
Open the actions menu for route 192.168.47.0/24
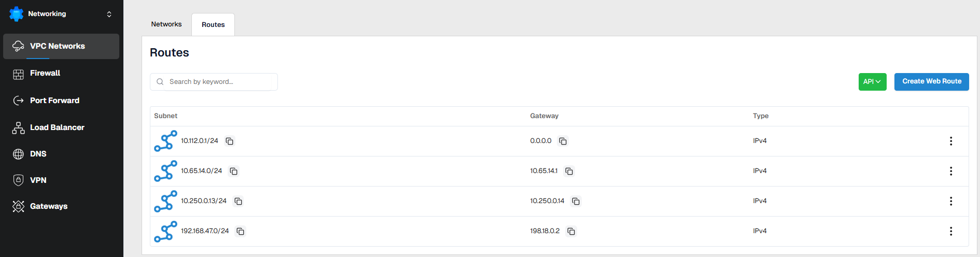[951, 231]
